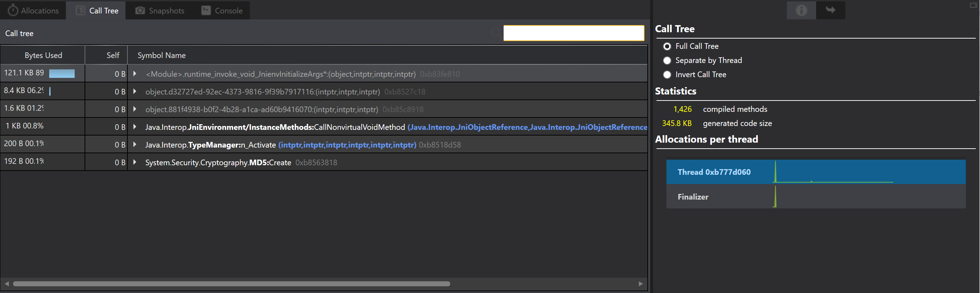Expand the TypeManager:n_Activate row
Screen dimensions: 980x293
(x=135, y=145)
